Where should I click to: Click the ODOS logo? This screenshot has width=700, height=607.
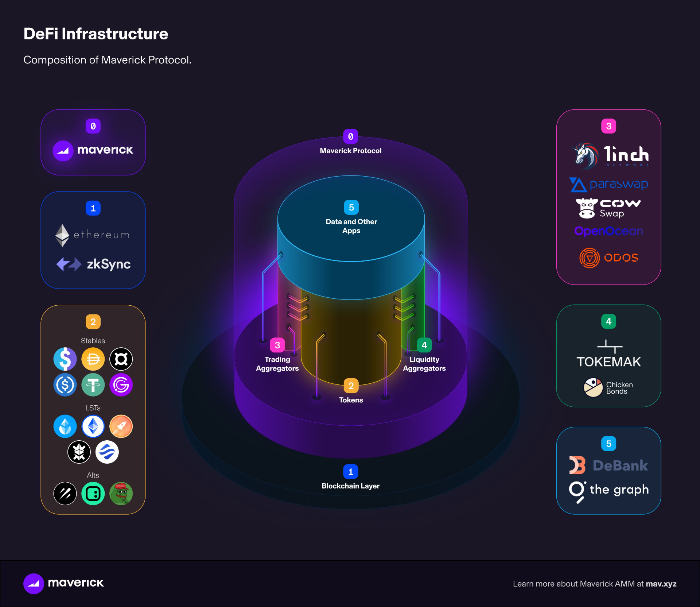tap(608, 258)
